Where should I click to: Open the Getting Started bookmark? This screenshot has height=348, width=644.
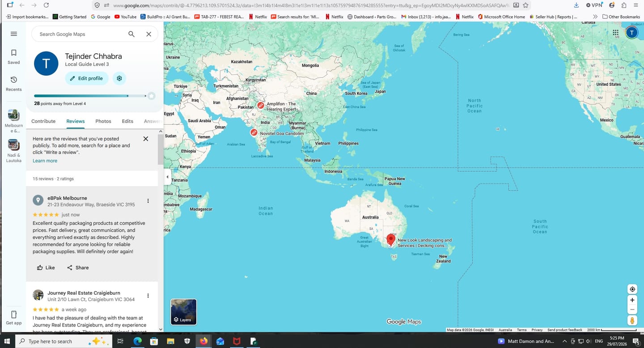point(69,17)
